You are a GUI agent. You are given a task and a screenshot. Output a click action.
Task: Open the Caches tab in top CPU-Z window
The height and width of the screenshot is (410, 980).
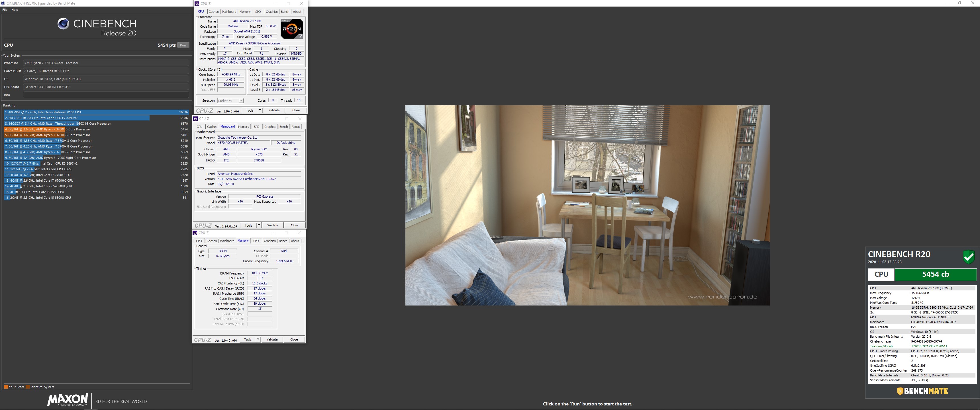pos(213,12)
